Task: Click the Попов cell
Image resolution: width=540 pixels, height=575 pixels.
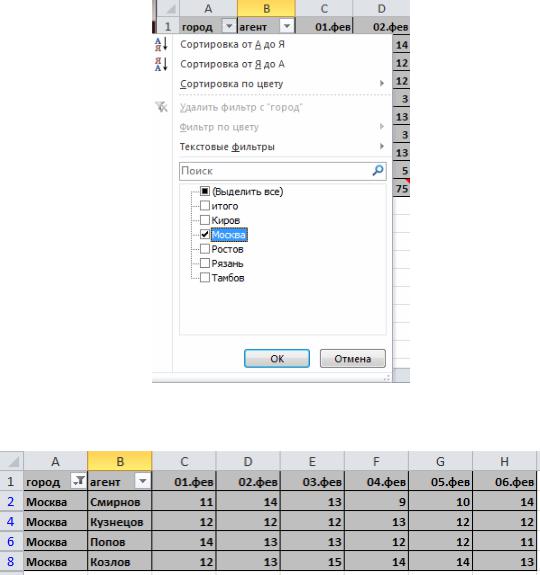Action: click(120, 541)
